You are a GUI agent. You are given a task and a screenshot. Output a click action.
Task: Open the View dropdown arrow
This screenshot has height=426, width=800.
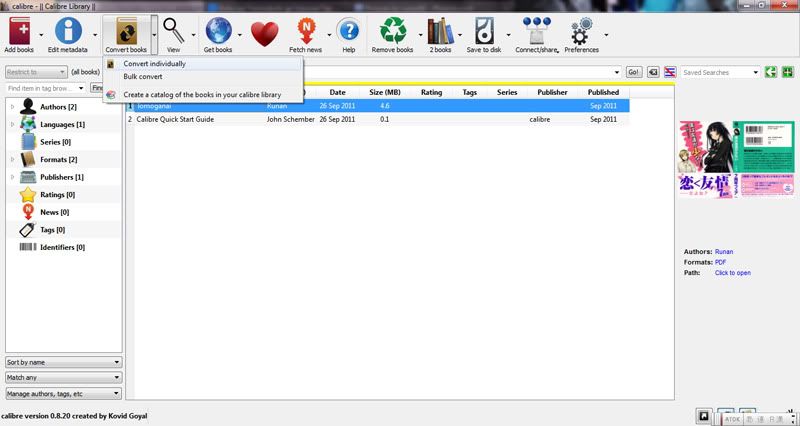tap(193, 35)
